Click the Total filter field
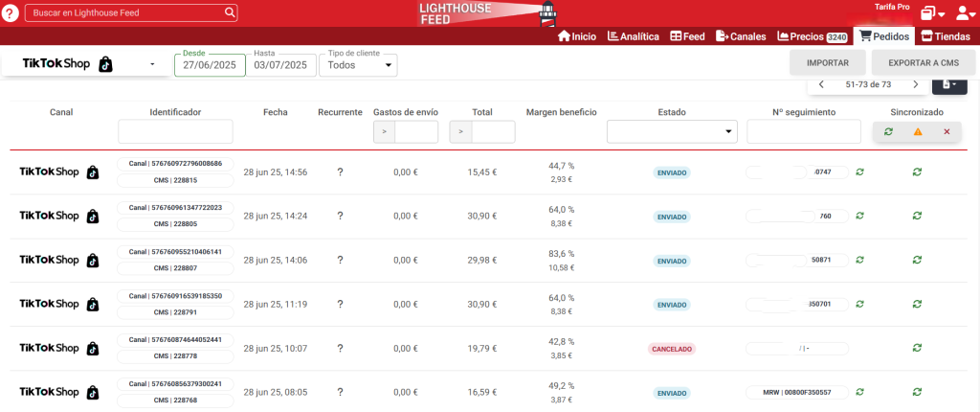The width and height of the screenshot is (980, 412). (493, 131)
